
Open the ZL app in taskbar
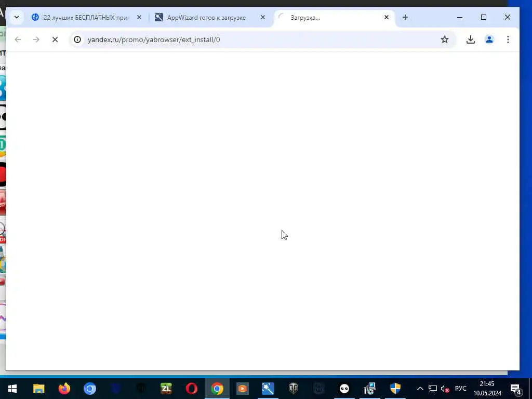tap(166, 389)
